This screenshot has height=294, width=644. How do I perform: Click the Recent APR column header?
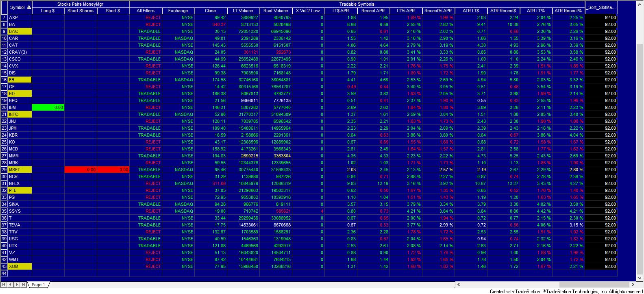point(373,11)
